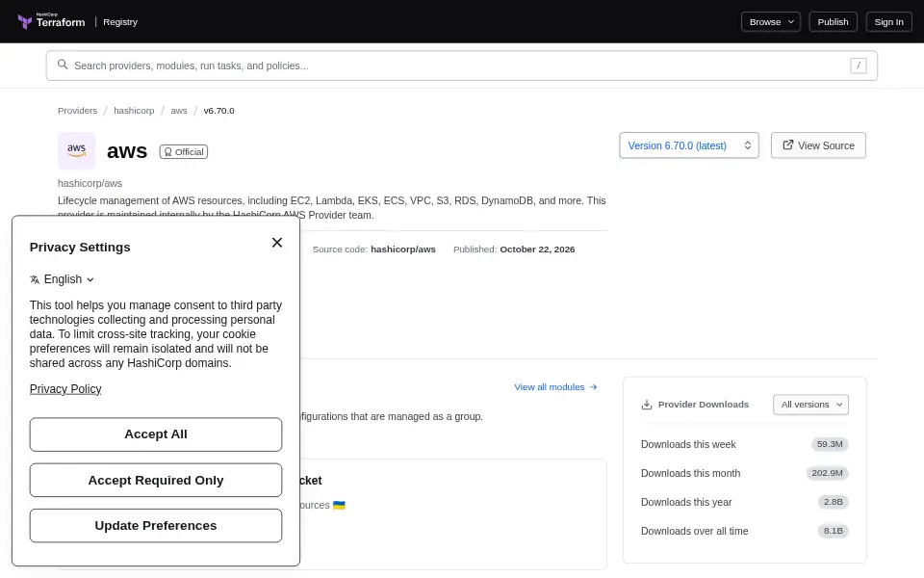
Task: Click the View Source button
Action: pos(818,145)
